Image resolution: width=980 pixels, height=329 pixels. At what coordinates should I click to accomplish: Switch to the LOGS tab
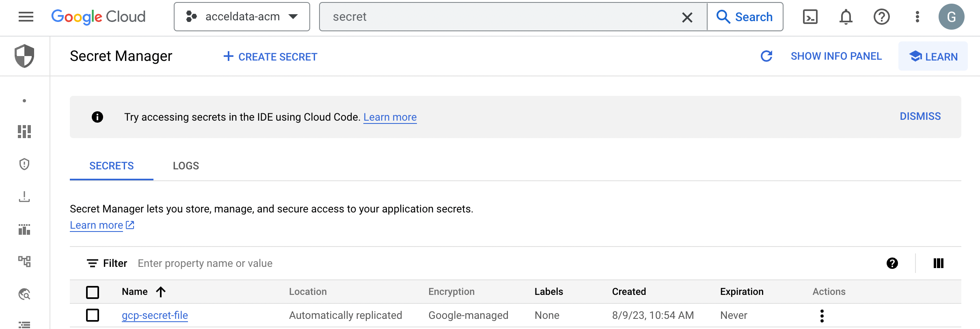pyautogui.click(x=186, y=166)
